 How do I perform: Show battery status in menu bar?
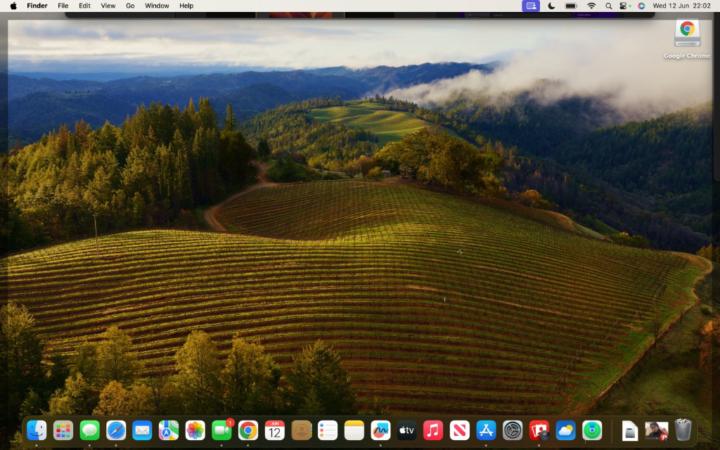click(x=571, y=6)
